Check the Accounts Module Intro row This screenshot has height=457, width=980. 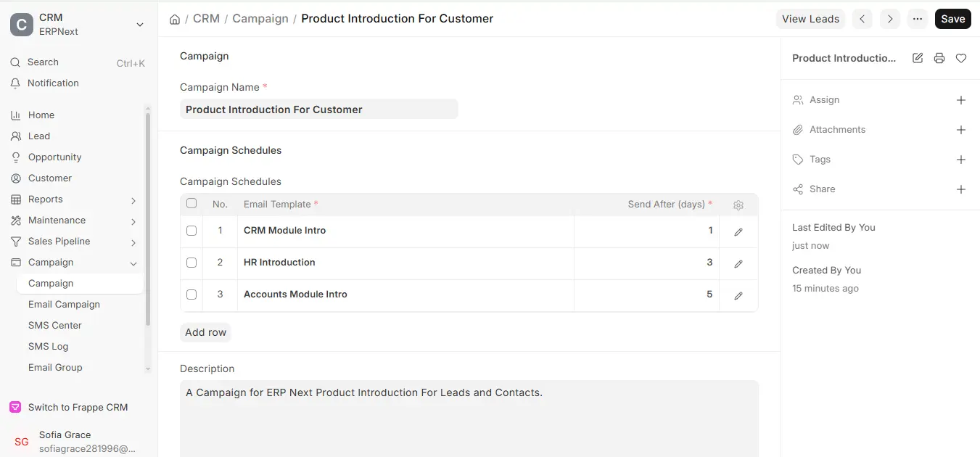tap(192, 295)
